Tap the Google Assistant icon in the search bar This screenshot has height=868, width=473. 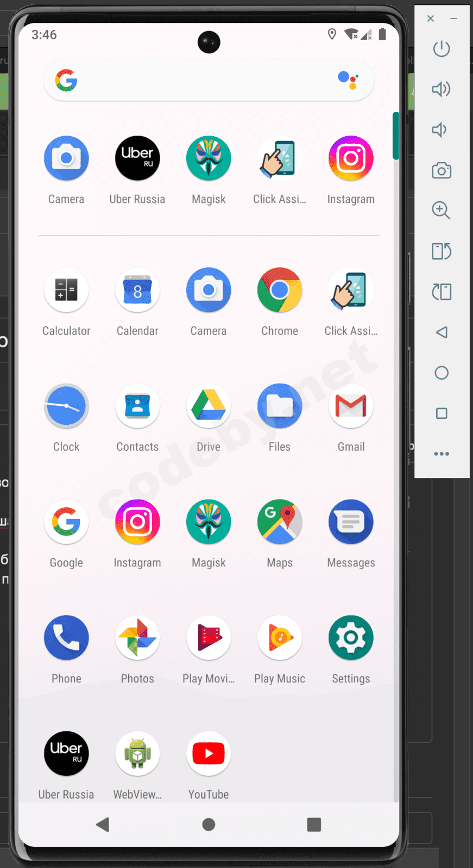(348, 80)
